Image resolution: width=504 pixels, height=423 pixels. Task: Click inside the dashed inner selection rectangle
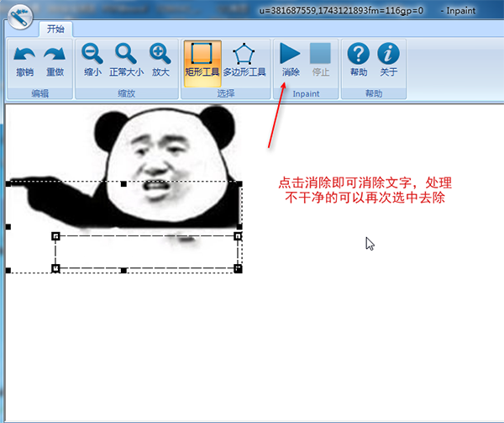pos(146,252)
